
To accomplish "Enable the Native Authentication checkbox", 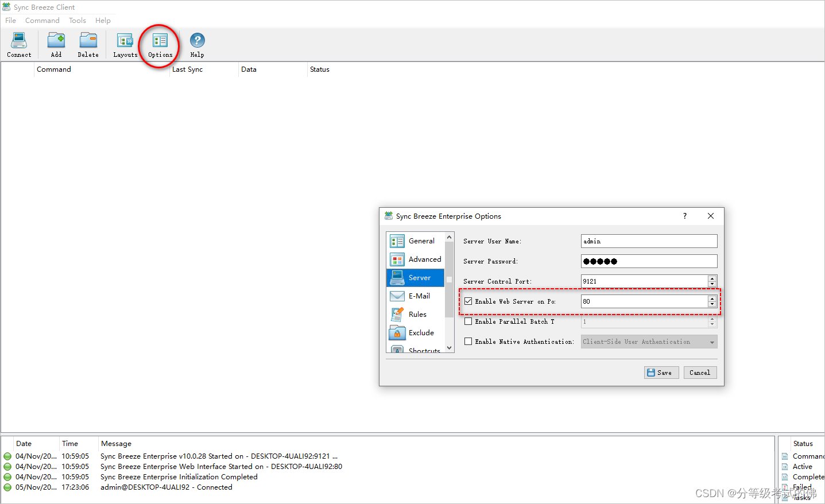I will click(x=468, y=342).
